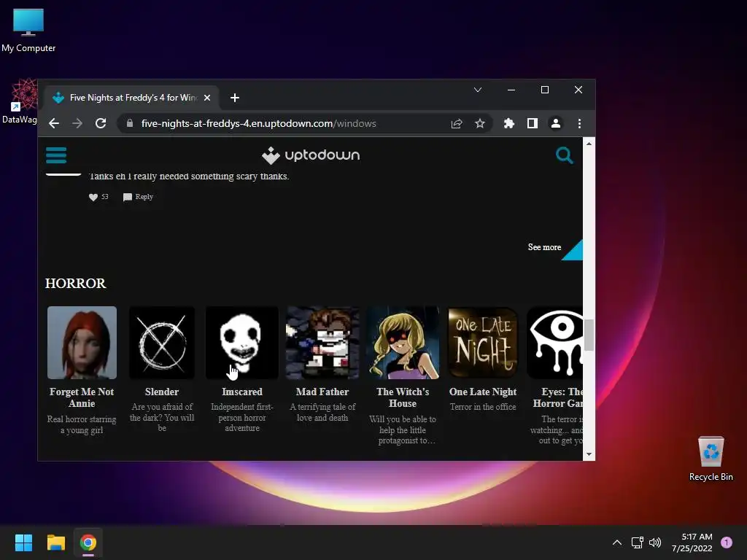747x560 pixels.
Task: Open the Imscared game icon
Action: (242, 343)
